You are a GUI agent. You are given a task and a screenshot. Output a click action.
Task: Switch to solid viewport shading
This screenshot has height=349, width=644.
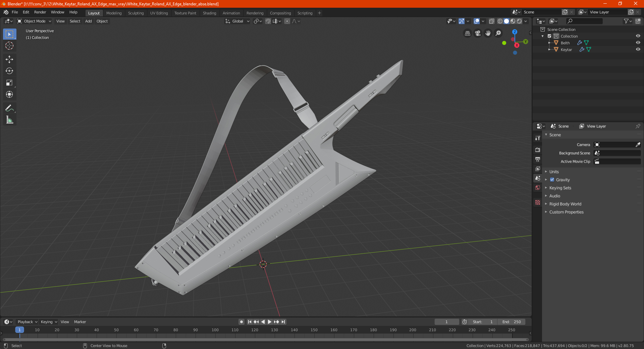[x=506, y=21]
